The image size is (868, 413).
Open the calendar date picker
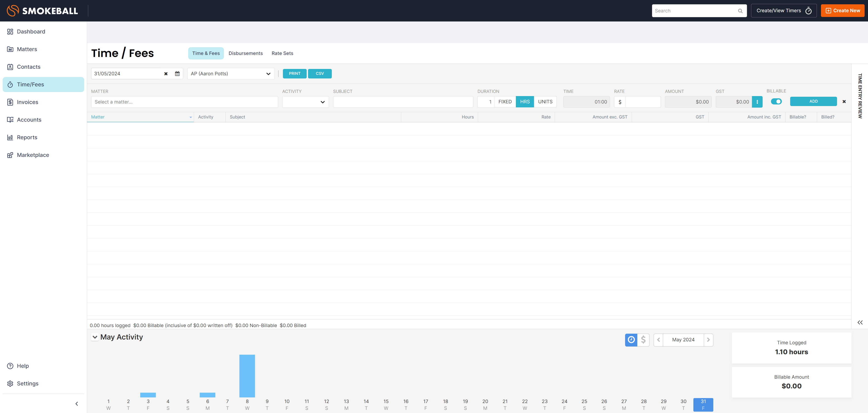click(177, 74)
